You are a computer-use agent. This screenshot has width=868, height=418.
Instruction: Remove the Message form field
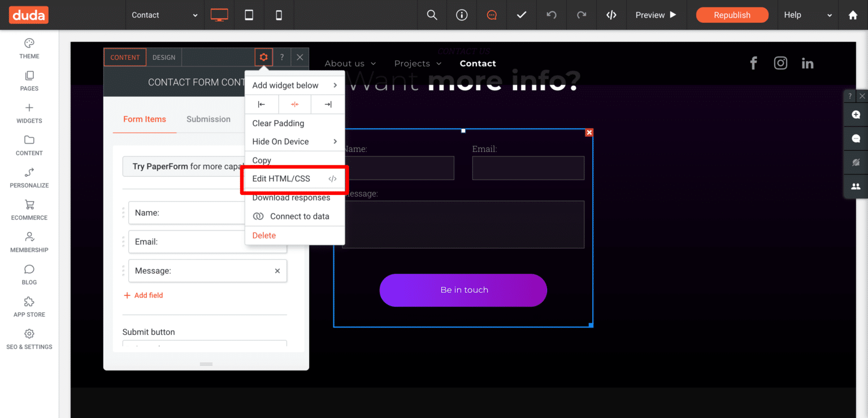pos(277,271)
